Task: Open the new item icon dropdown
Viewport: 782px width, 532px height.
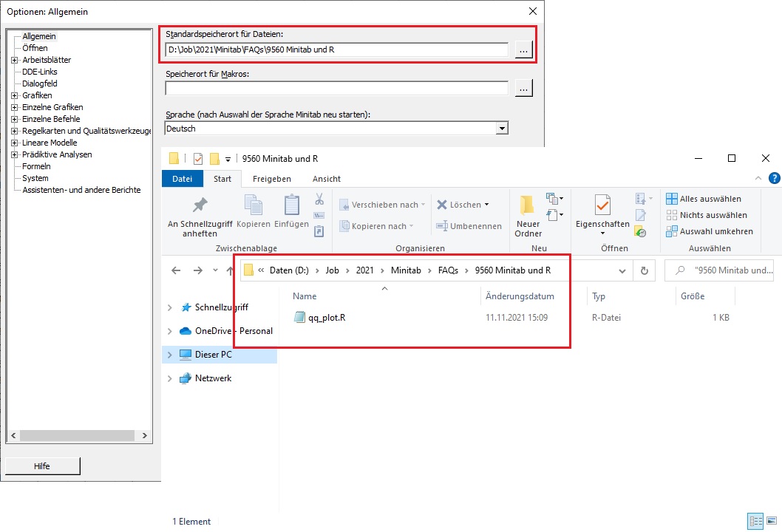Action: click(x=554, y=199)
